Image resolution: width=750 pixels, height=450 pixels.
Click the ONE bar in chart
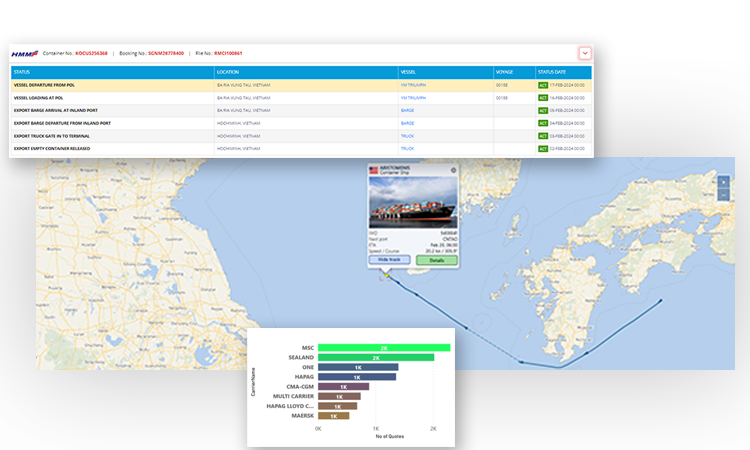358,367
